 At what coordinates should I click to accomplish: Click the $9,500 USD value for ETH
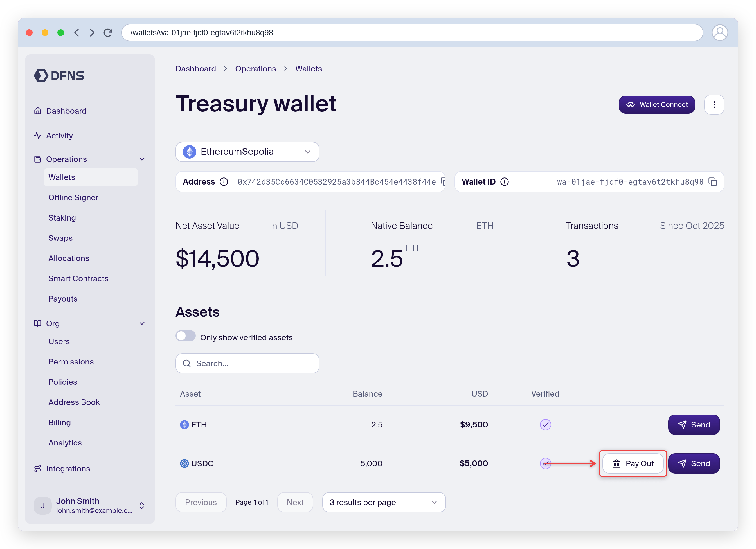474,425
